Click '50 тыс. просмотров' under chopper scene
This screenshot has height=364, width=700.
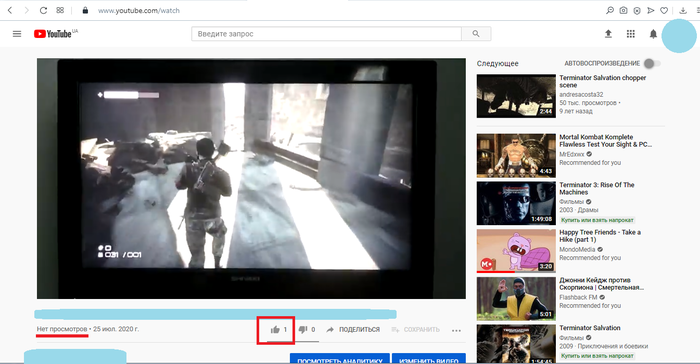(588, 103)
